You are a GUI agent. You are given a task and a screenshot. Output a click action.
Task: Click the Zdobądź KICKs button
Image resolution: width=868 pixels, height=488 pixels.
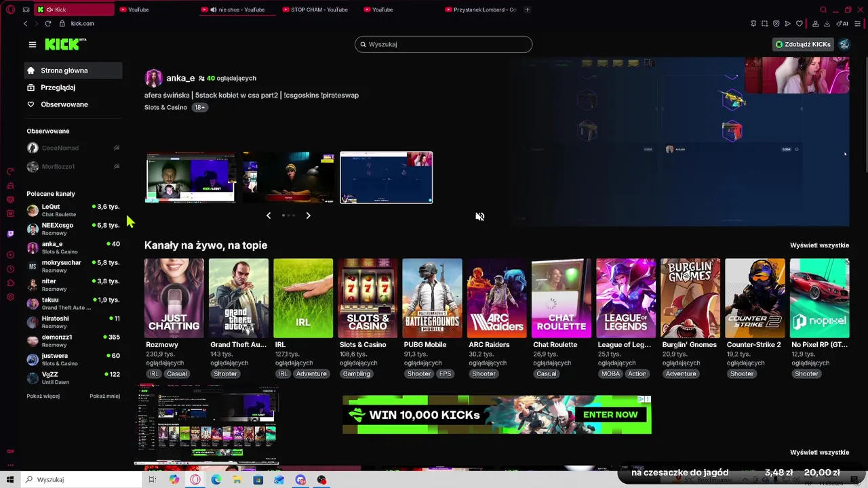point(804,44)
